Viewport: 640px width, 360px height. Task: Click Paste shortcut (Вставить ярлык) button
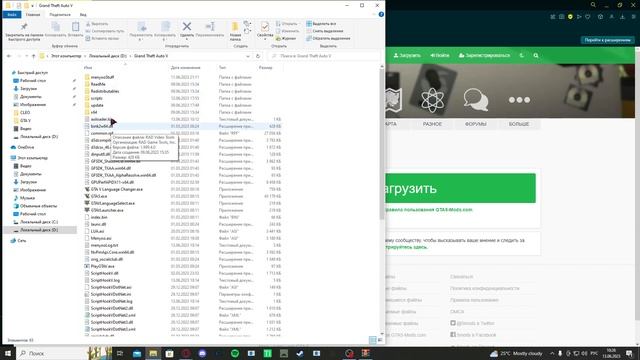coord(102,38)
